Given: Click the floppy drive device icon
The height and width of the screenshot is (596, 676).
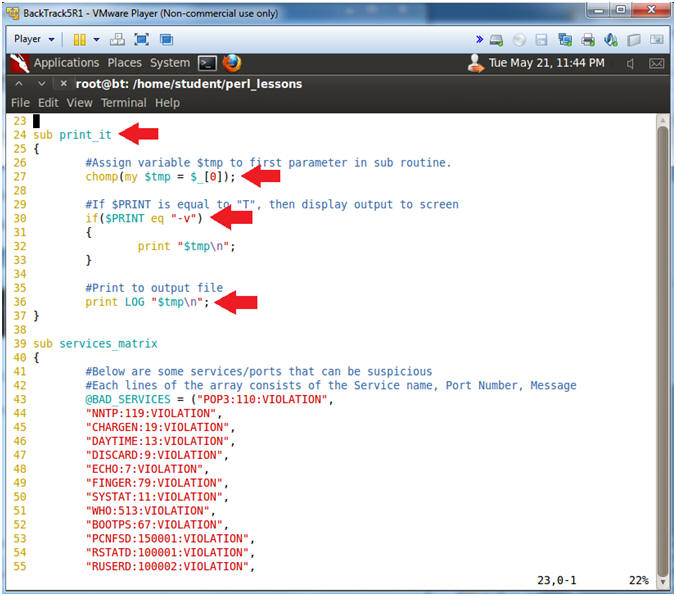Looking at the screenshot, I should [x=541, y=40].
